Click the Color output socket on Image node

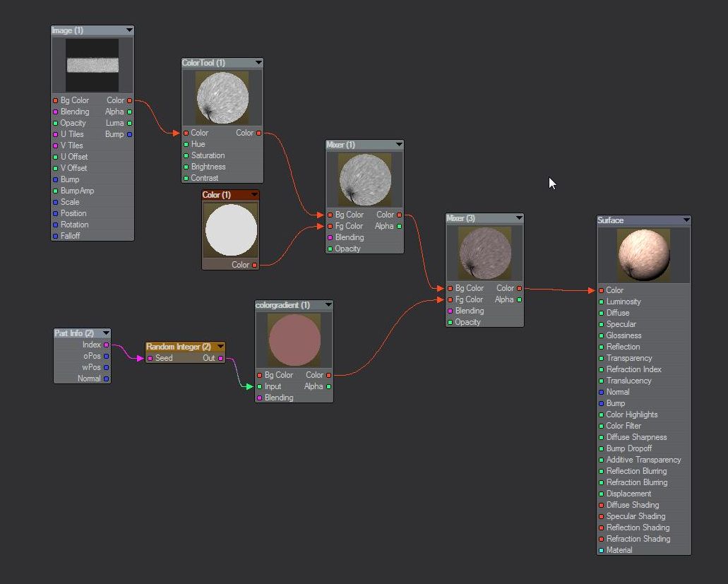pyautogui.click(x=129, y=100)
